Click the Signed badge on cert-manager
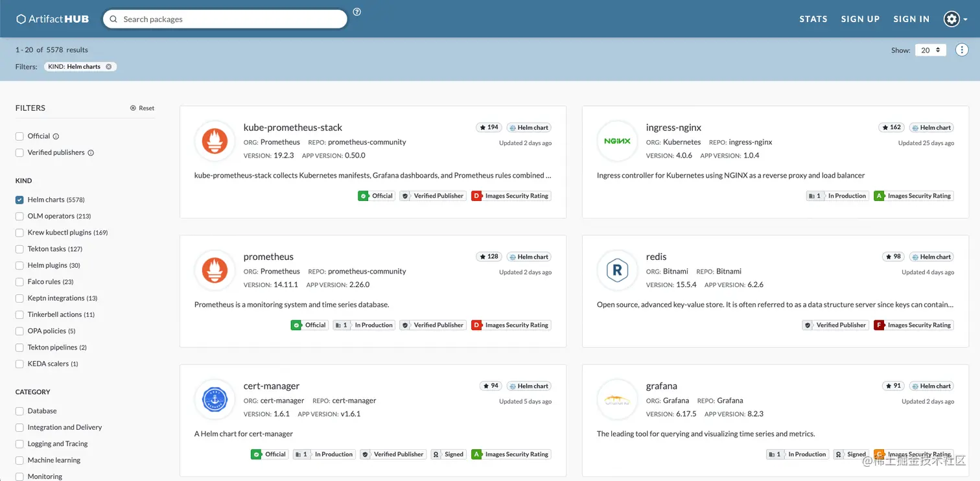Viewport: 980px width, 481px height. pos(449,454)
